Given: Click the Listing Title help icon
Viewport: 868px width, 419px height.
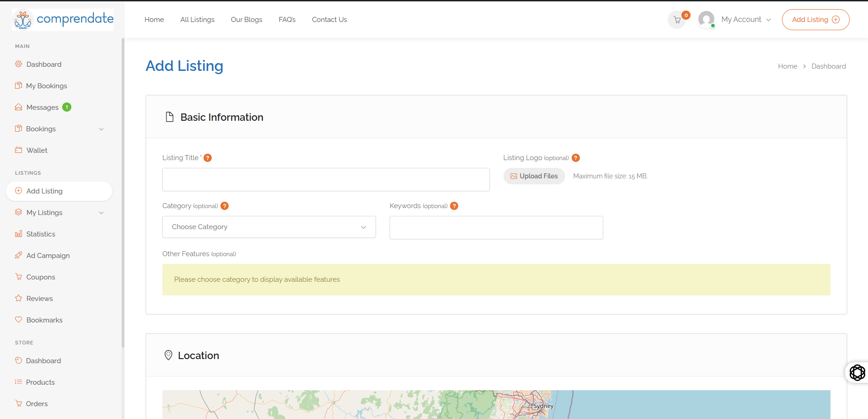Looking at the screenshot, I should coord(208,158).
